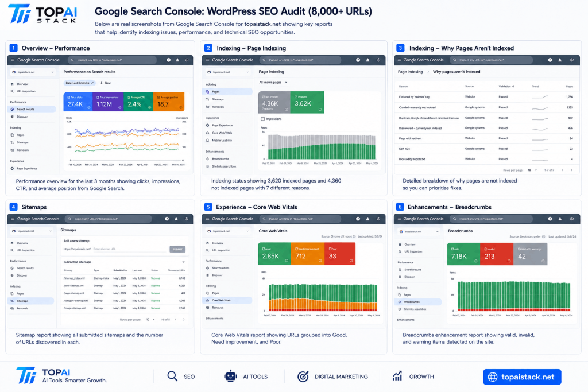Click filter icon beside Submitted sitemaps heading
Viewport: 588px width, 392px height.
coord(183,262)
